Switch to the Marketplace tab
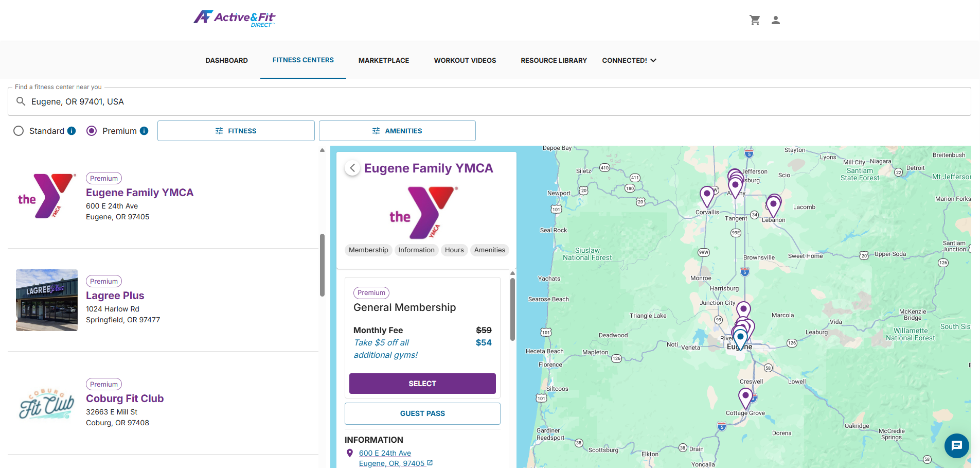Image resolution: width=980 pixels, height=468 pixels. pyautogui.click(x=384, y=60)
